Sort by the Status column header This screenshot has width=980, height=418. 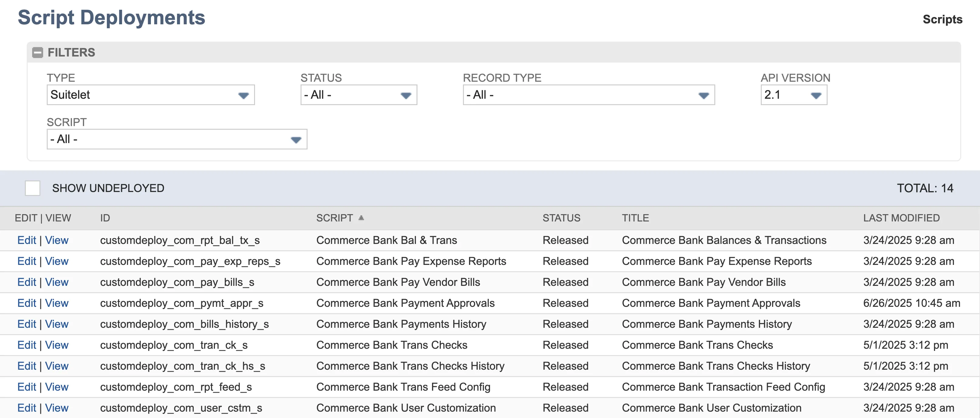[x=561, y=218]
